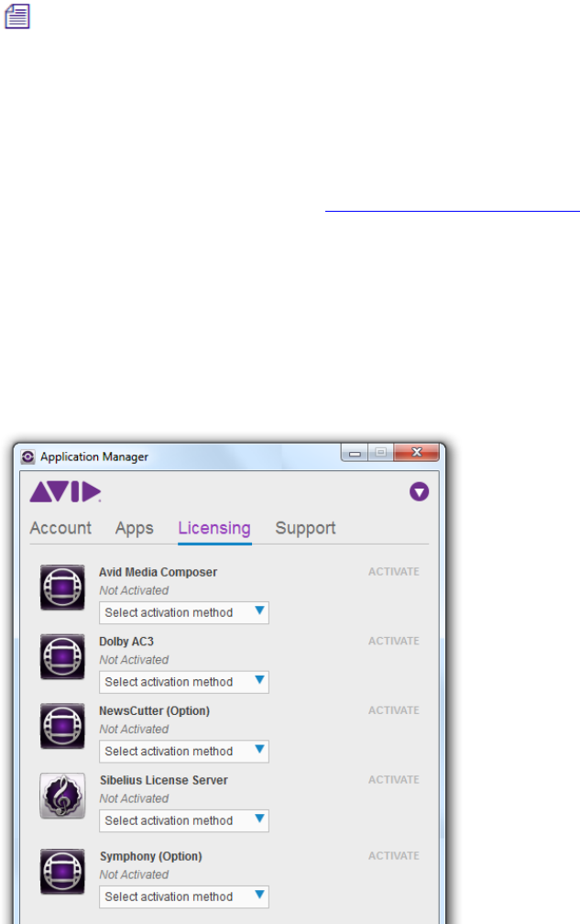The height and width of the screenshot is (924, 580).
Task: Click the disabled maximize button of Application Manager
Action: pos(381,453)
